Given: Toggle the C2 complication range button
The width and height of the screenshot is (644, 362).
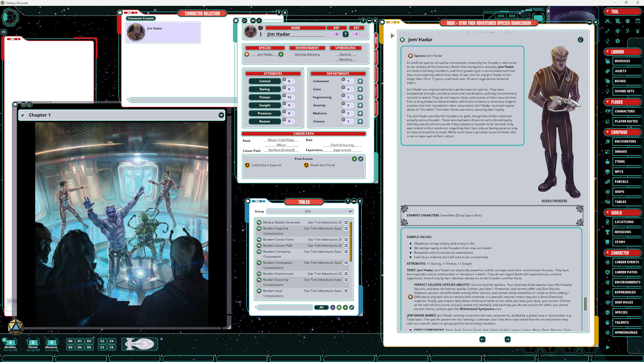Looking at the screenshot, I should pyautogui.click(x=102, y=341).
